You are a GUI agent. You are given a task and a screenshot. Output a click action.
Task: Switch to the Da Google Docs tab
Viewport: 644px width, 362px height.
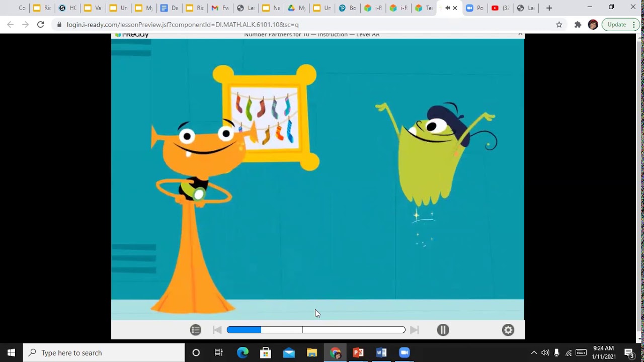pyautogui.click(x=169, y=8)
